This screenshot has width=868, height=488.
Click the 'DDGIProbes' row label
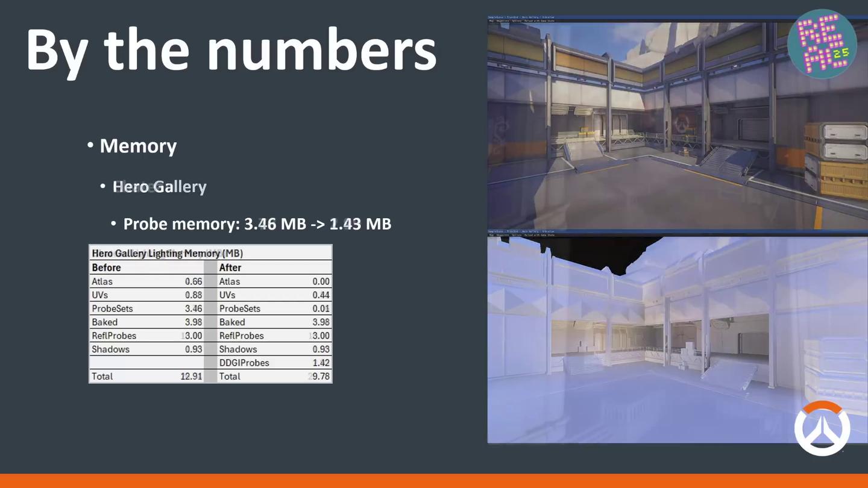(x=244, y=363)
